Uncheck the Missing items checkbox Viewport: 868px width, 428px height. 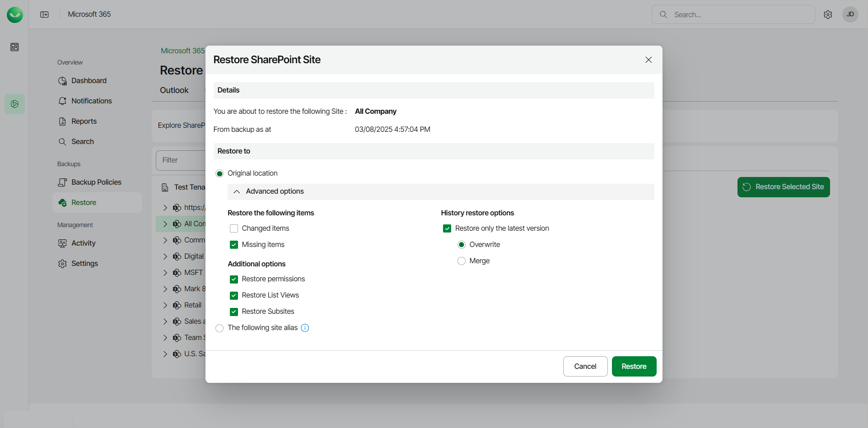click(234, 245)
